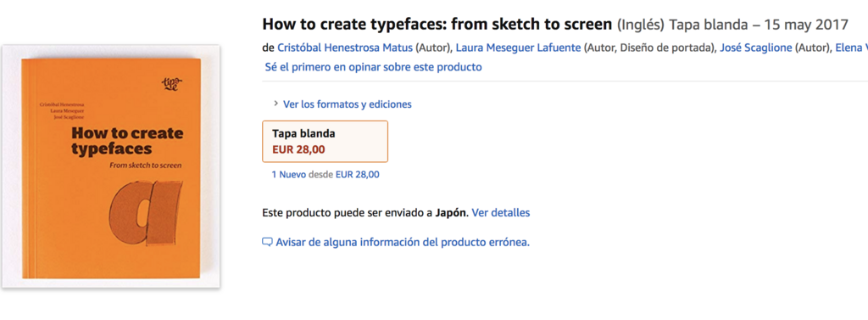
Task: Visit José Scaglione author link
Action: click(x=756, y=48)
